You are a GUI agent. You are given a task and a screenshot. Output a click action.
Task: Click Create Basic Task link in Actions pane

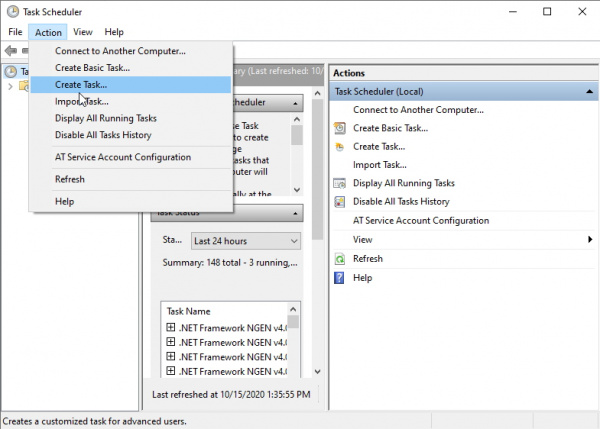click(390, 128)
